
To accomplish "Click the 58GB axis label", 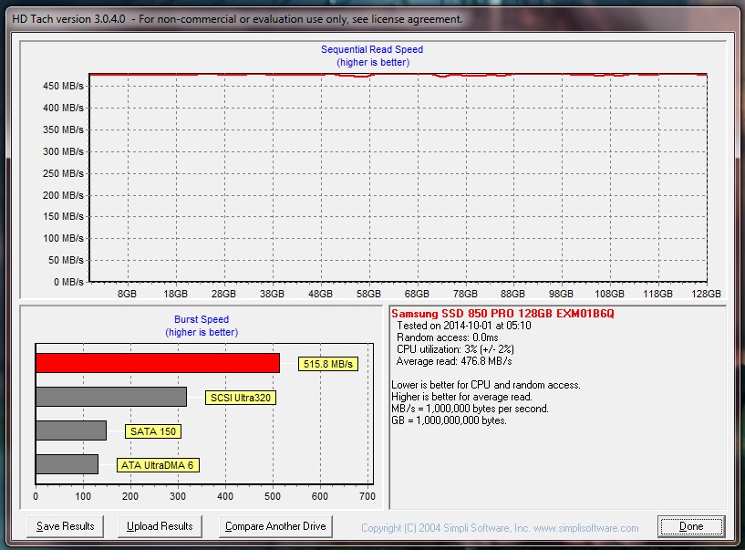I will click(x=368, y=294).
